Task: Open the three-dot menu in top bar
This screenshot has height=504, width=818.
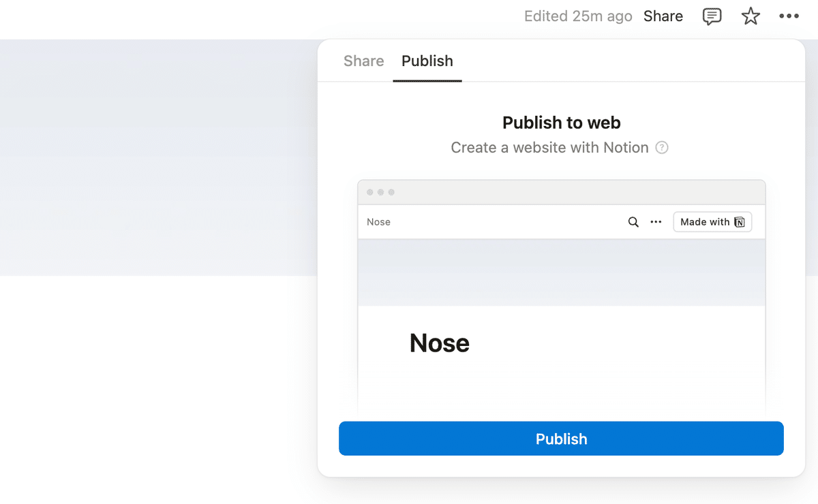Action: pos(789,16)
